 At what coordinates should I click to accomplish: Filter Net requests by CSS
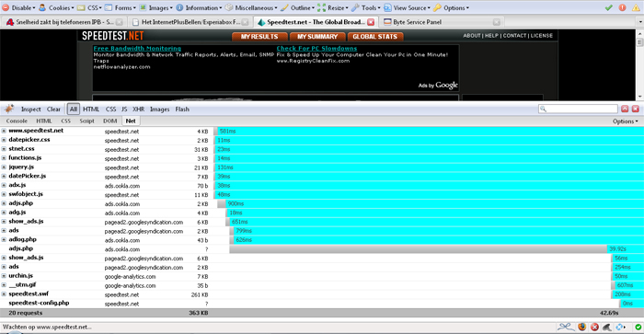110,109
